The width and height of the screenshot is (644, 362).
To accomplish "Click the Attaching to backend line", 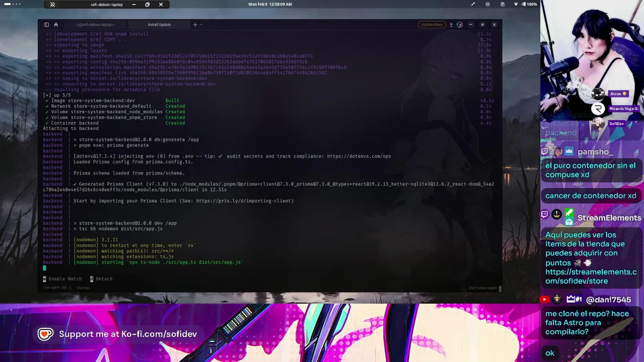I will (70, 129).
